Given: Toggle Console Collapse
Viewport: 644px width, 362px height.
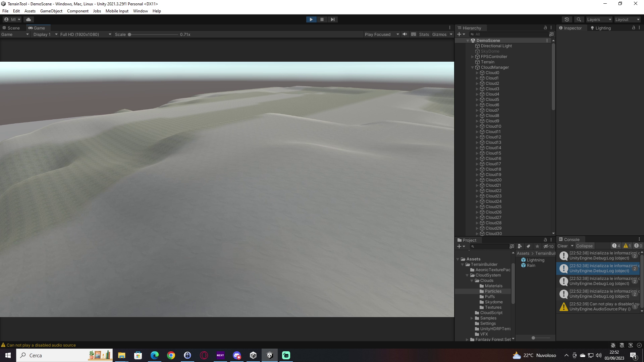Looking at the screenshot, I should [584, 246].
